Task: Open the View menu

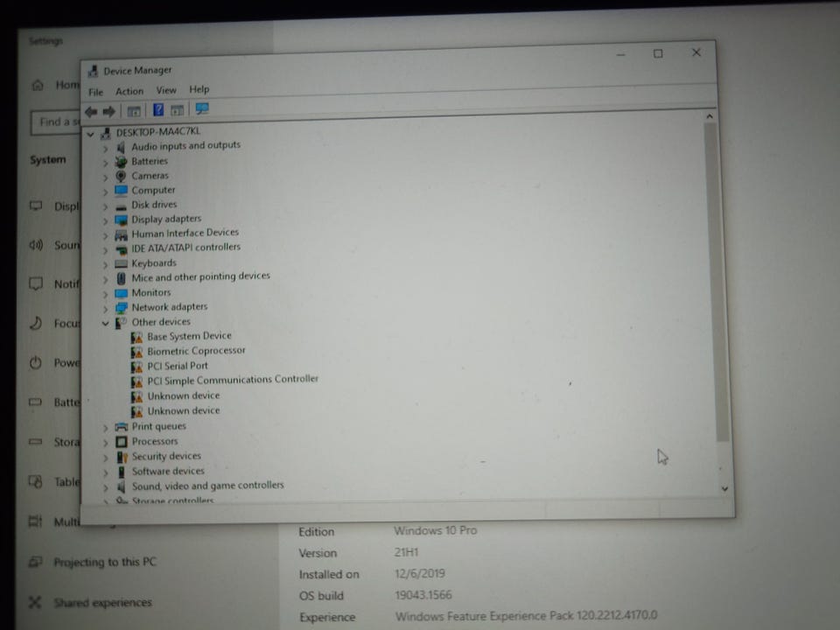Action: tap(166, 90)
